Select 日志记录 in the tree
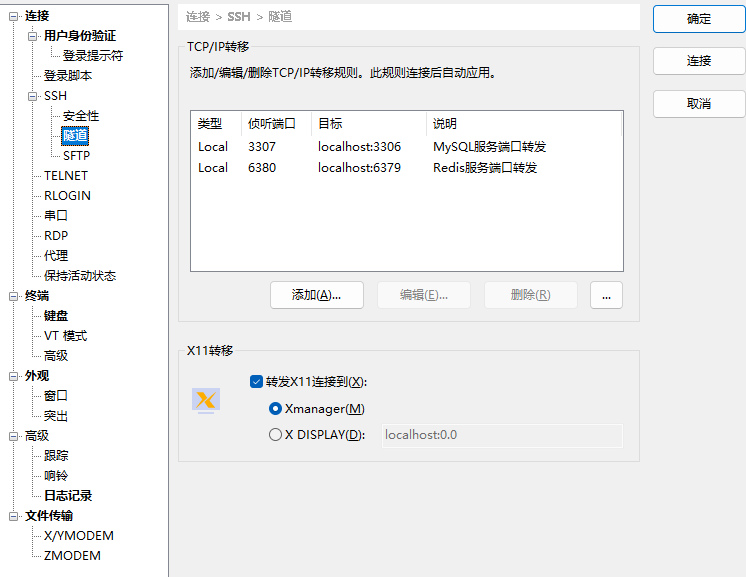 (x=68, y=496)
